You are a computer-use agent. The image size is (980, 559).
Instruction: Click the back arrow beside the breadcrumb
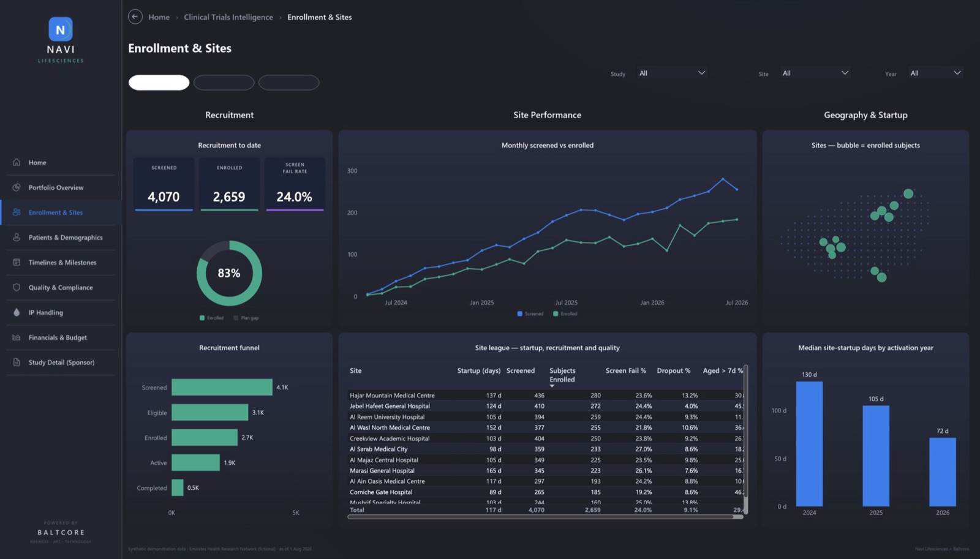coord(135,17)
